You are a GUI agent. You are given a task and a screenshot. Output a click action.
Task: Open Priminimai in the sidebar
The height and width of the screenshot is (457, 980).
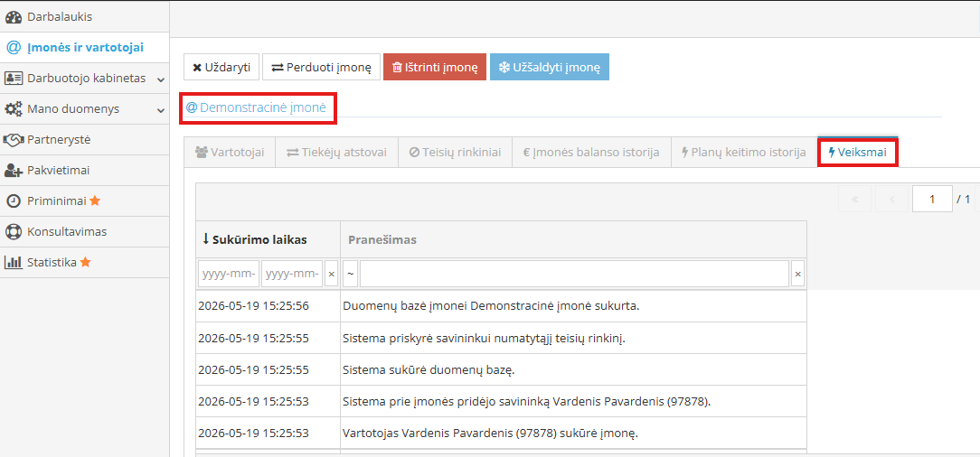84,201
